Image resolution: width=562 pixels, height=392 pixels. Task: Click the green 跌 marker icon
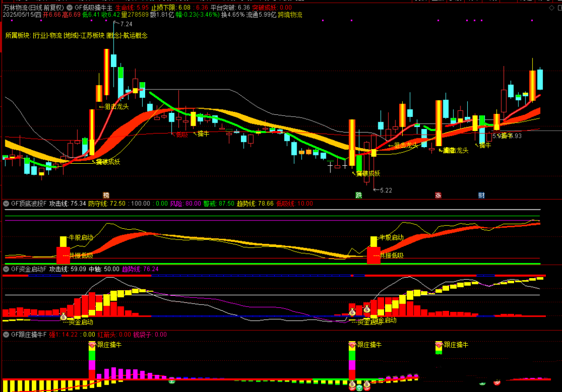pyautogui.click(x=359, y=195)
